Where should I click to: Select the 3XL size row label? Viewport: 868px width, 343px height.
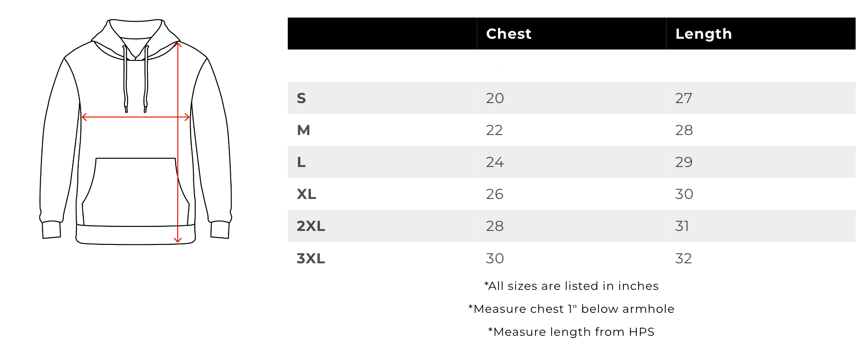tap(311, 258)
